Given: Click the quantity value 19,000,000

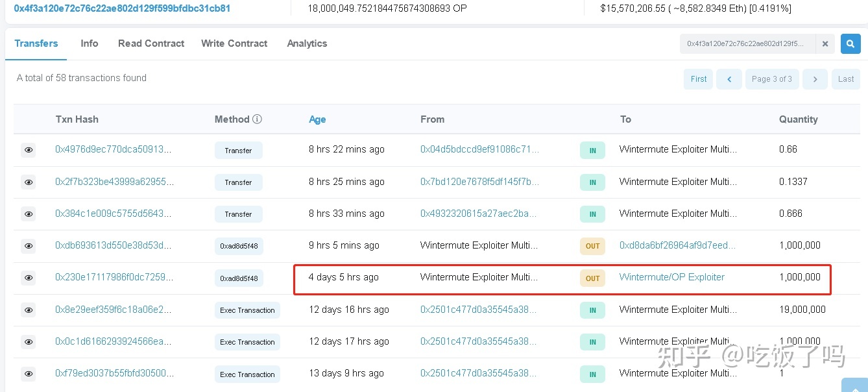Looking at the screenshot, I should point(802,310).
